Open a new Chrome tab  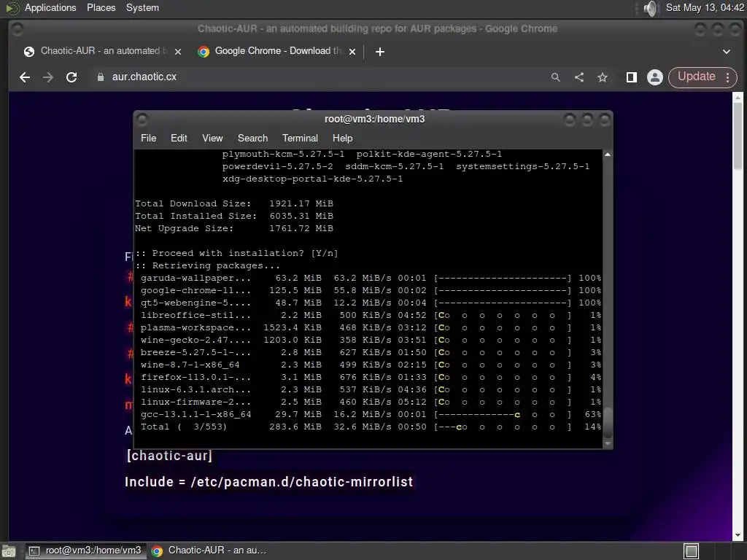click(x=379, y=52)
